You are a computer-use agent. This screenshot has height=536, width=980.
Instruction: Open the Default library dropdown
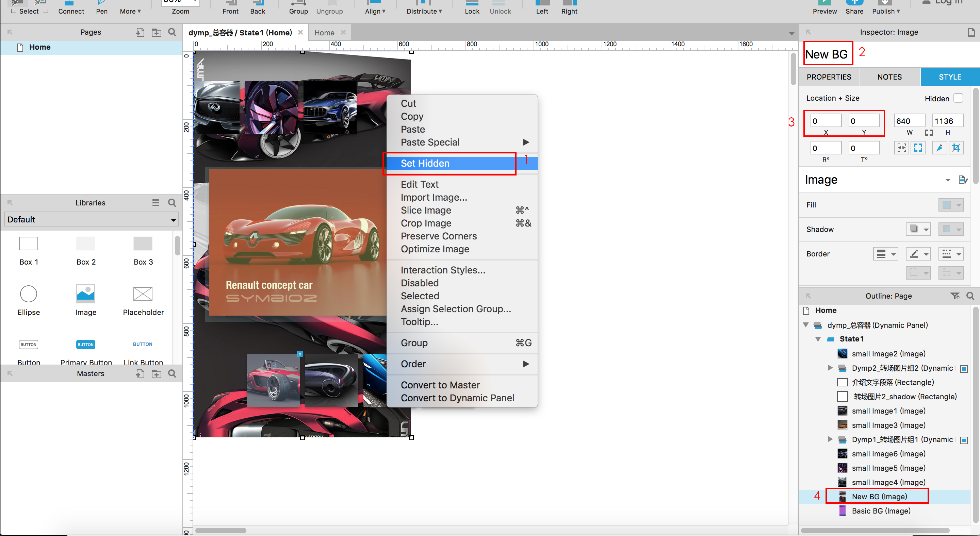[x=91, y=219]
